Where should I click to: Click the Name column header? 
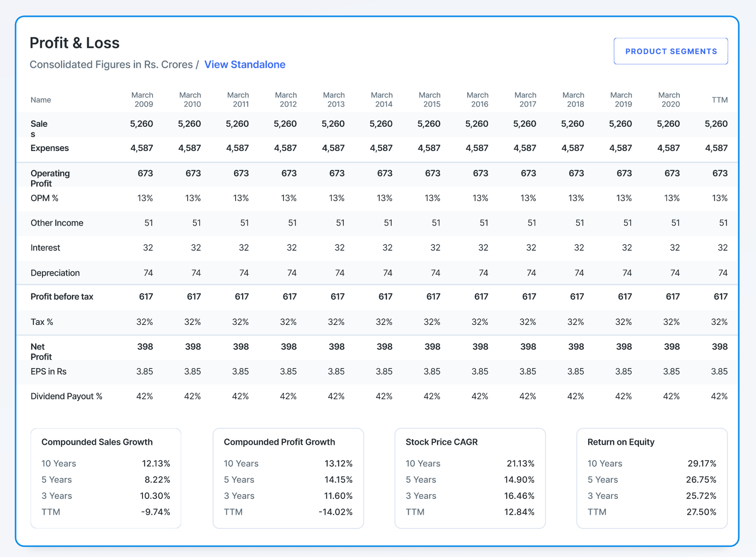click(41, 100)
